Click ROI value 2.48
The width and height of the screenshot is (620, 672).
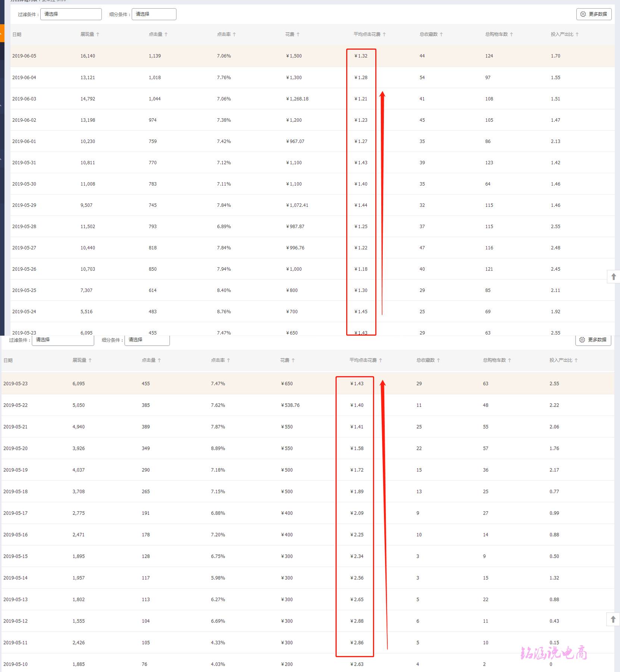click(x=555, y=248)
